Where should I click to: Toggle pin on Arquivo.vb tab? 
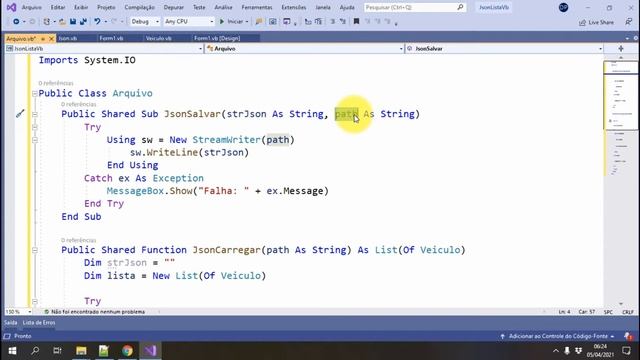click(43, 39)
